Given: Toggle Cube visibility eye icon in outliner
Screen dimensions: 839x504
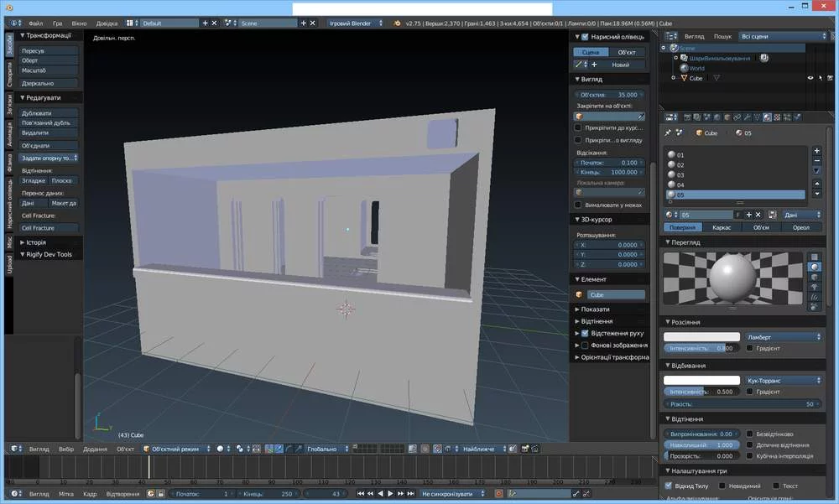Looking at the screenshot, I should [810, 78].
